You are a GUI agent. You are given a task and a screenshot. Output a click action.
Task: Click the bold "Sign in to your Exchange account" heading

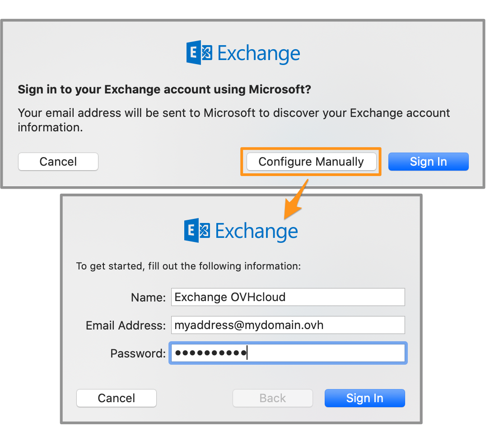(164, 89)
